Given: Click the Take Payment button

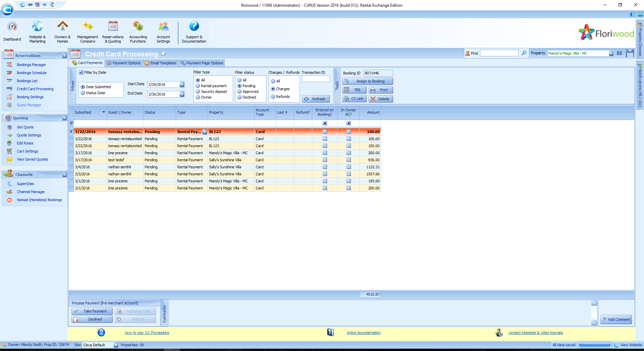Looking at the screenshot, I should click(x=92, y=311).
